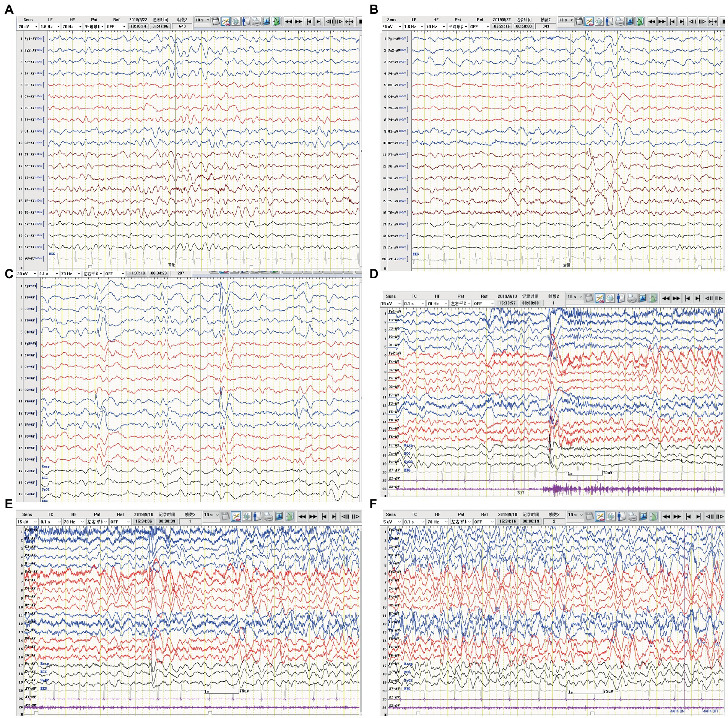Rewind the recording in panel B

pos(652,21)
